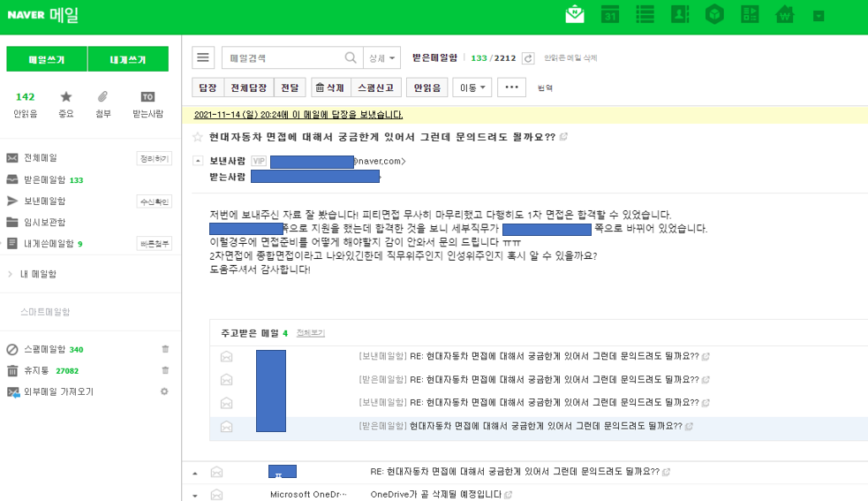Click the 스팸신고 button
868x501 pixels.
375,87
